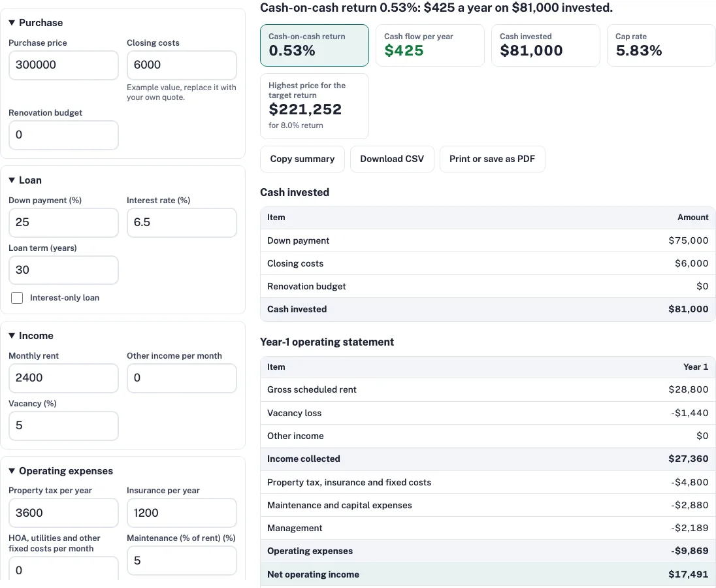Viewport: 716px width, 588px height.
Task: Edit the Vacancy (%) input
Action: (x=63, y=426)
